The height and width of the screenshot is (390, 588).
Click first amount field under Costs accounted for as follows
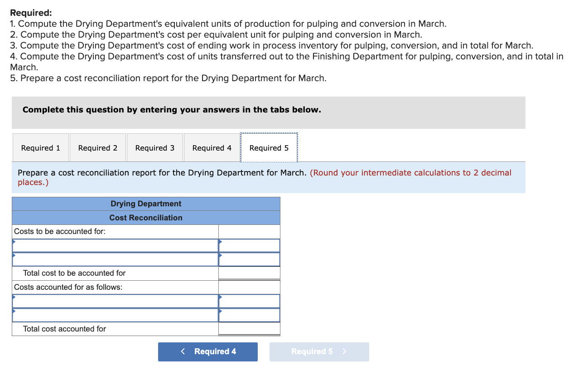pyautogui.click(x=249, y=301)
